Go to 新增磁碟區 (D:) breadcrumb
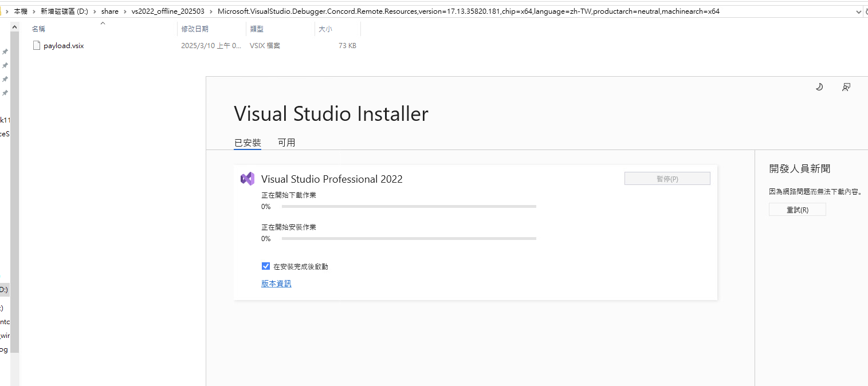 (64, 11)
